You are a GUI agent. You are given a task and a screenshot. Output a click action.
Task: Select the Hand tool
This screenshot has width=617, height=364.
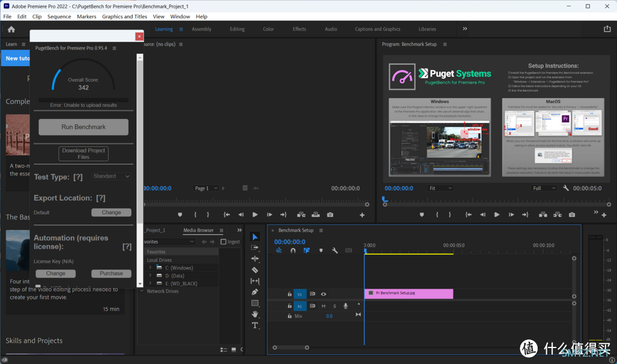(255, 314)
